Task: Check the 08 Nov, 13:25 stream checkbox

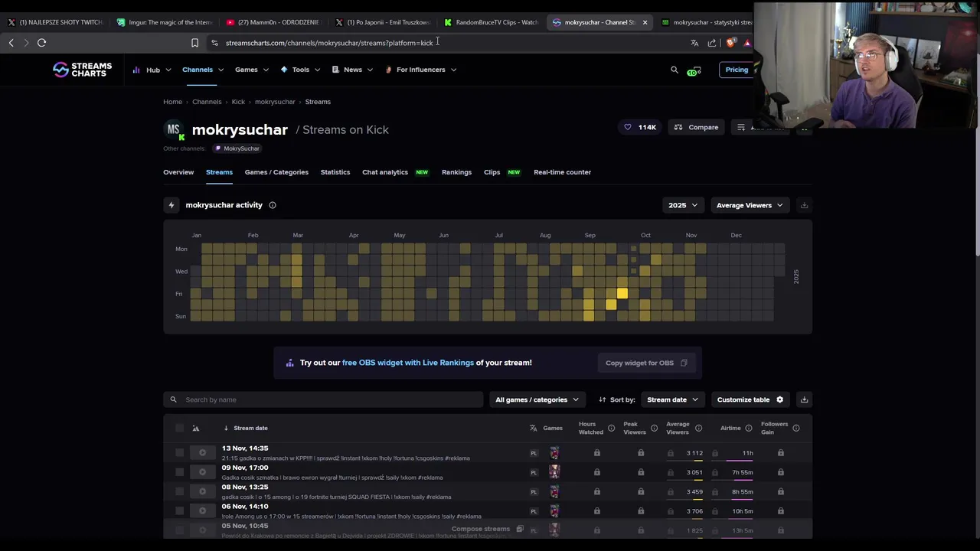Action: pyautogui.click(x=179, y=492)
